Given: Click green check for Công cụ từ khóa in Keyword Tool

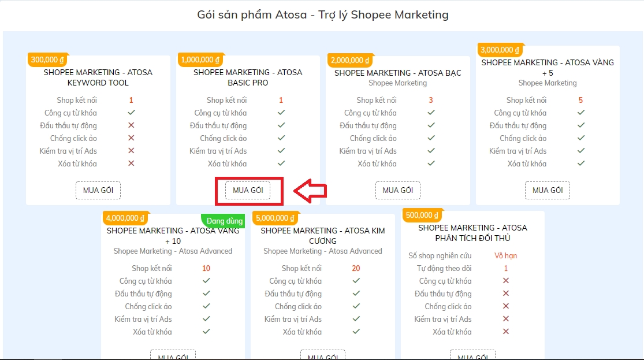Looking at the screenshot, I should [131, 113].
